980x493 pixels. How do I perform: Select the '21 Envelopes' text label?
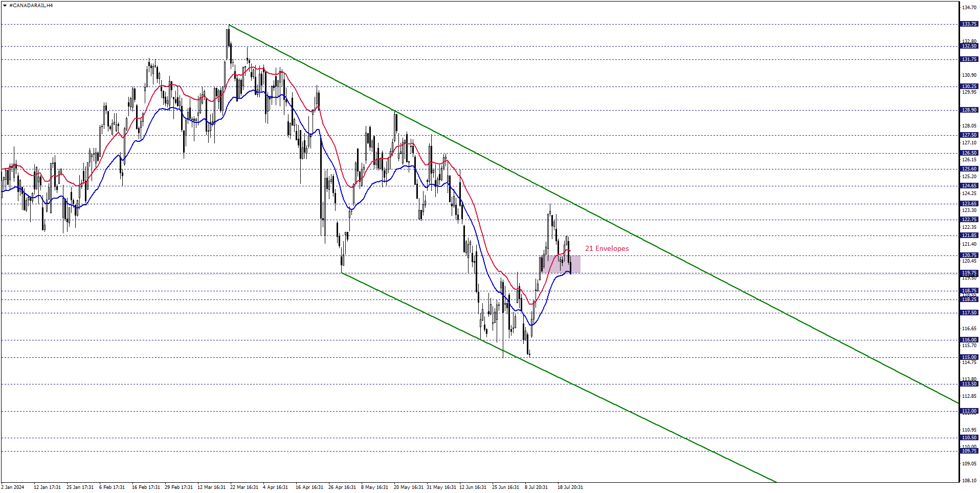[x=607, y=248]
